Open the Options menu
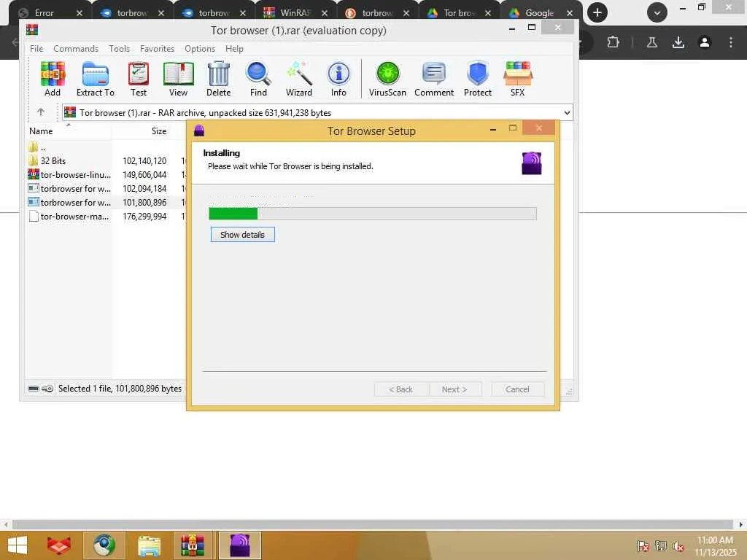The height and width of the screenshot is (560, 747). tap(200, 49)
